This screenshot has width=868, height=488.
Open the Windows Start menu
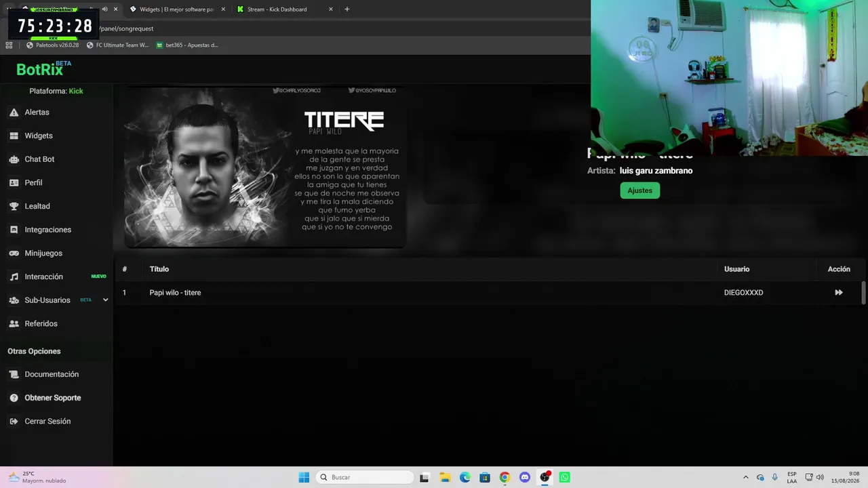[304, 477]
